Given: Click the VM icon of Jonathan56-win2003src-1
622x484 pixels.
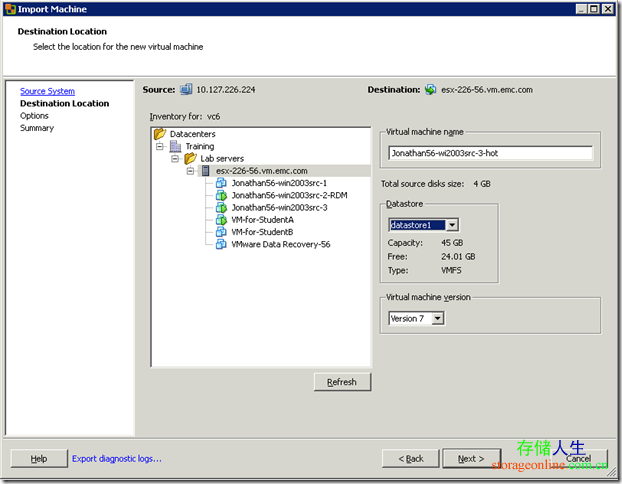Looking at the screenshot, I should click(221, 183).
